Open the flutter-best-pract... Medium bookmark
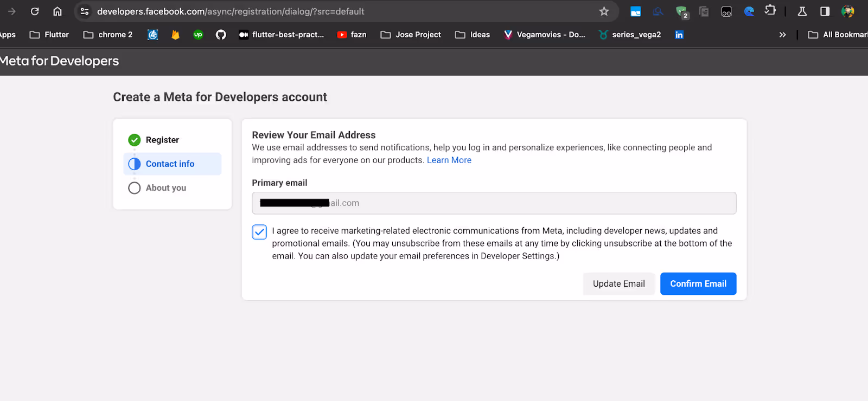Viewport: 868px width, 401px height. pos(281,35)
